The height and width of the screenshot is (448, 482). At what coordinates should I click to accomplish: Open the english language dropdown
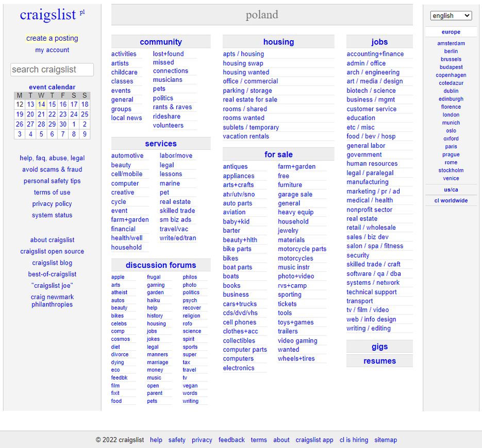pos(451,15)
